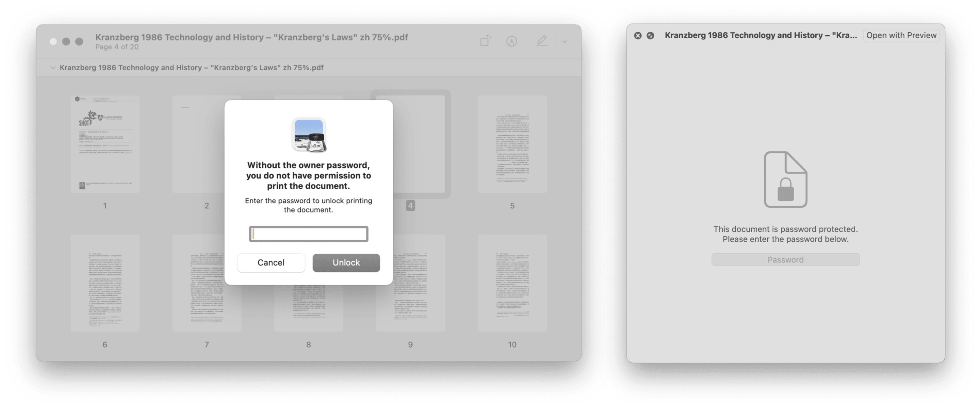Click the password unlock input field in dialog
The width and height of the screenshot is (980, 409).
pyautogui.click(x=309, y=234)
